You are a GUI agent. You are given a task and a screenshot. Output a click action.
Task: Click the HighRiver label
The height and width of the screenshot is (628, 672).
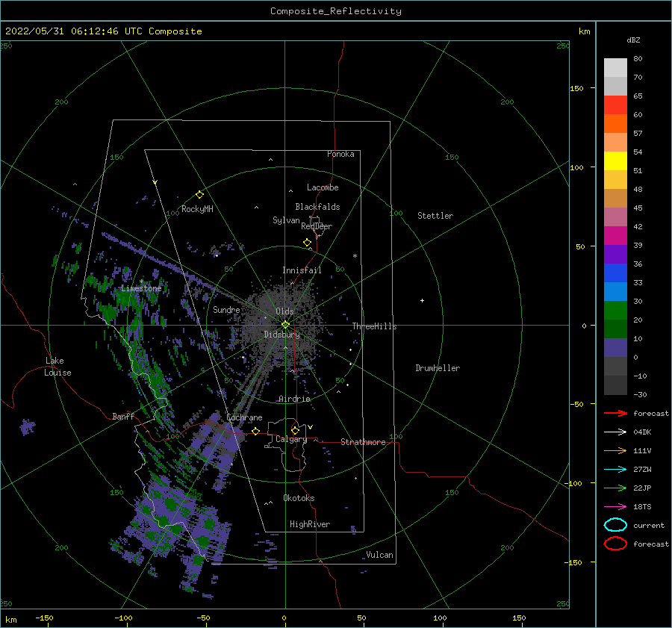310,524
